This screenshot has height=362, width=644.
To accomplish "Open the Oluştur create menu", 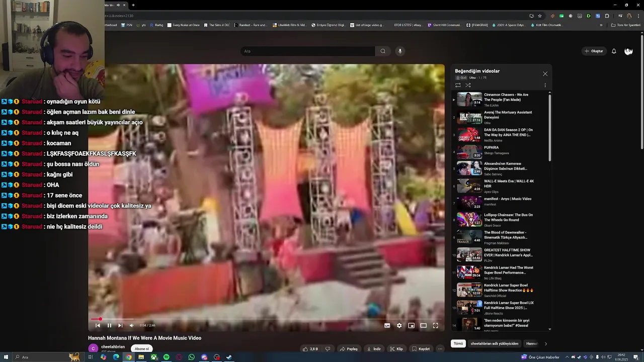I will (x=594, y=51).
